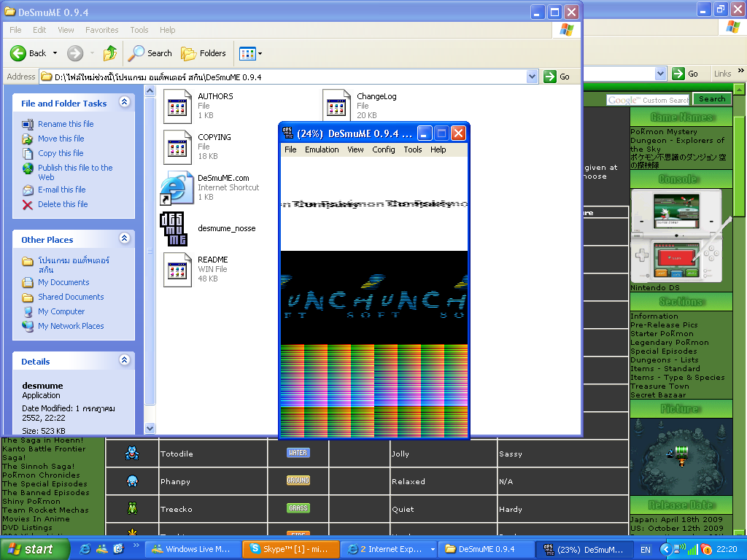Click the My Computer icon in Other Places
747x560 pixels.
(28, 312)
